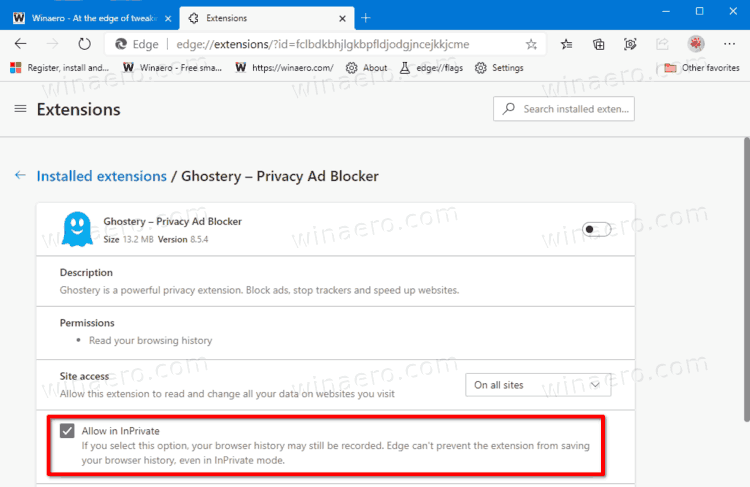Click the Site access heading
Screen dimensions: 750x487
click(84, 376)
